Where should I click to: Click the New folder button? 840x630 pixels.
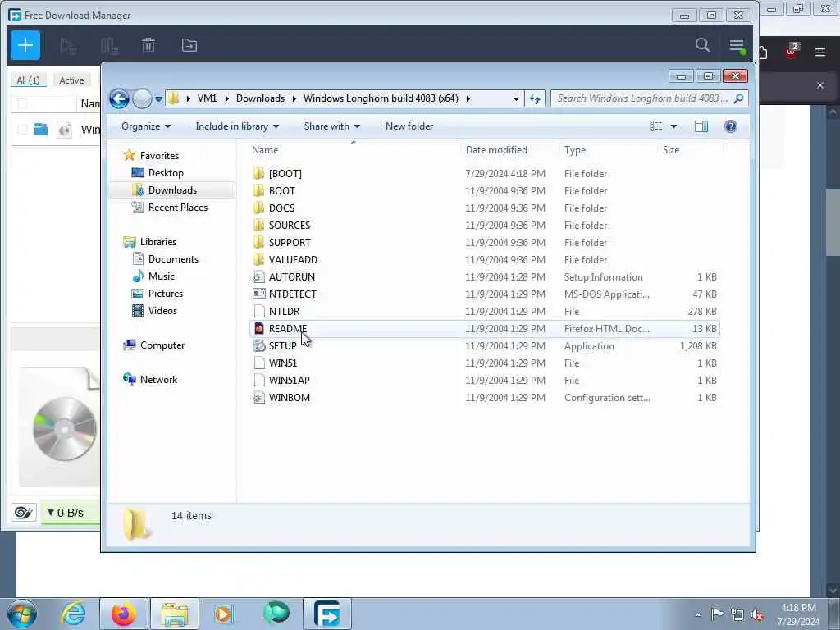point(409,126)
